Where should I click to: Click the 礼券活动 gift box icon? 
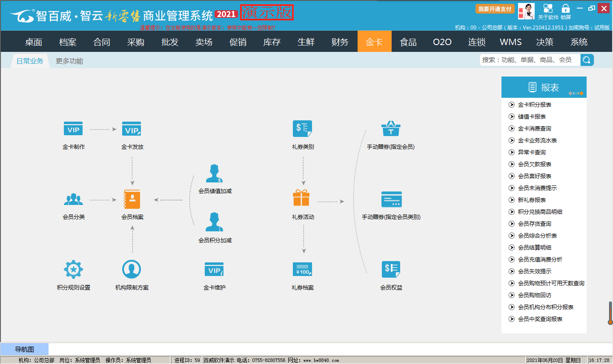(301, 198)
